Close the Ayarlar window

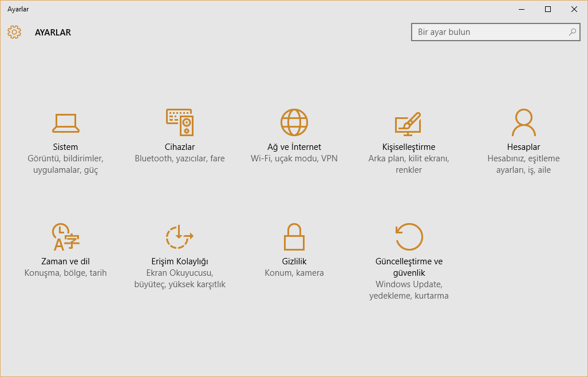click(574, 9)
